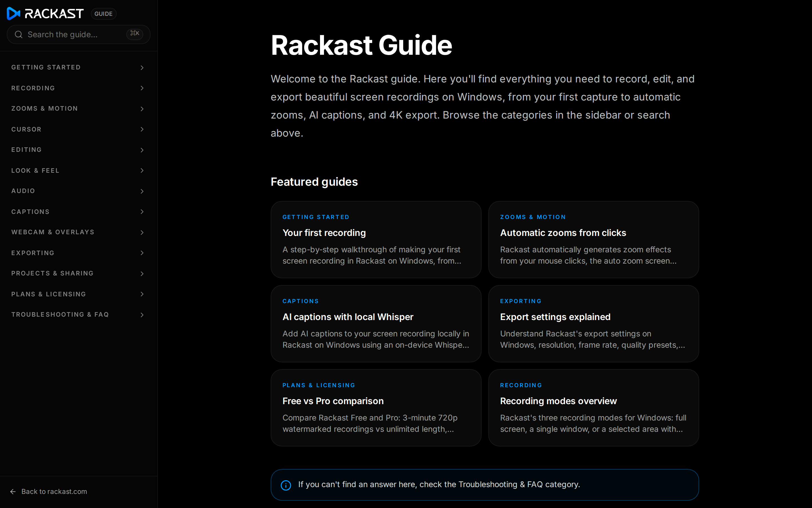The width and height of the screenshot is (812, 508).
Task: Click PLANS & LICENSING label on card
Action: tap(319, 385)
